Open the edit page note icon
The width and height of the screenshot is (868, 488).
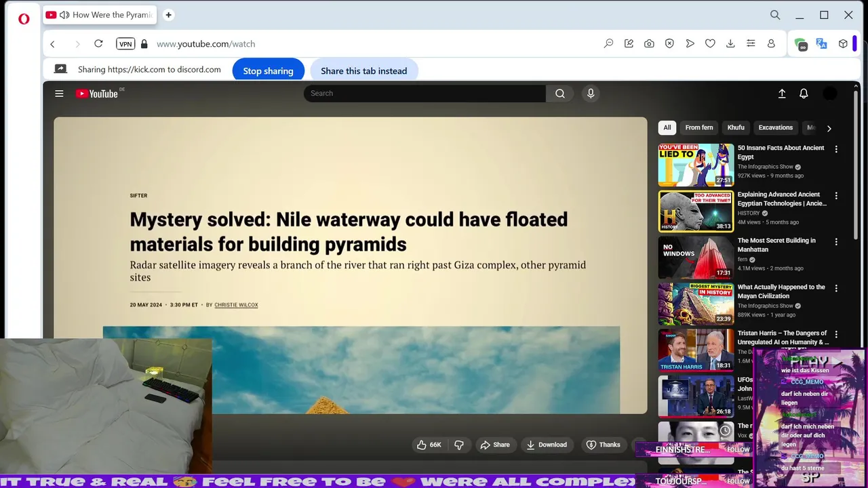[x=629, y=43]
